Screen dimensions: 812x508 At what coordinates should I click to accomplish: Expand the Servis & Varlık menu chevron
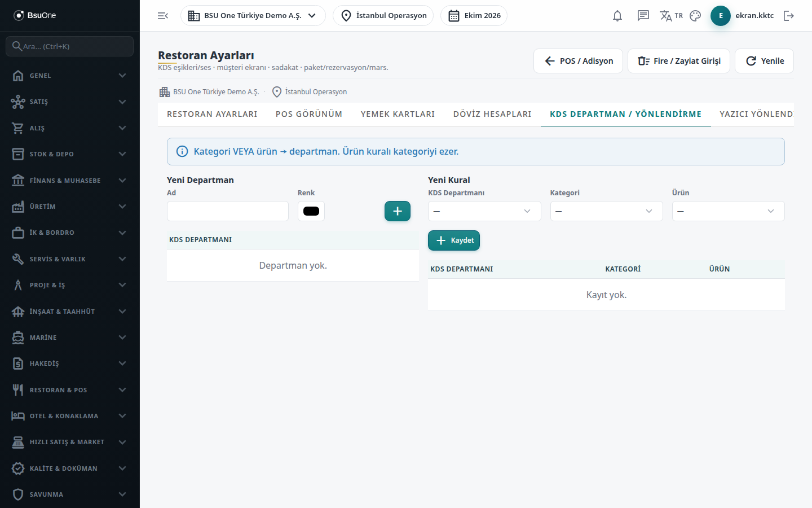coord(122,259)
